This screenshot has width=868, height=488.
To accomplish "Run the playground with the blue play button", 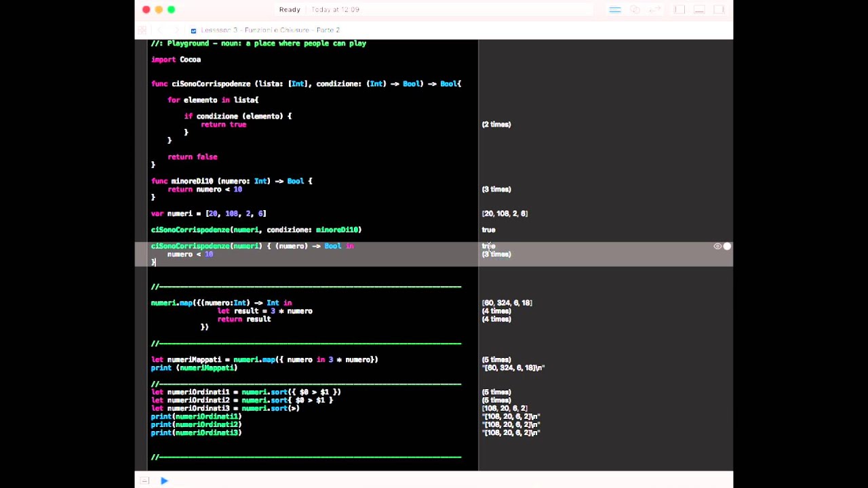I will (x=164, y=481).
